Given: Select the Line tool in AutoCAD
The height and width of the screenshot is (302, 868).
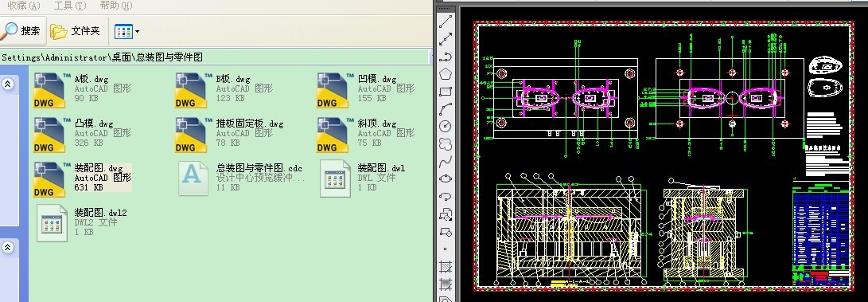Looking at the screenshot, I should pos(445,22).
